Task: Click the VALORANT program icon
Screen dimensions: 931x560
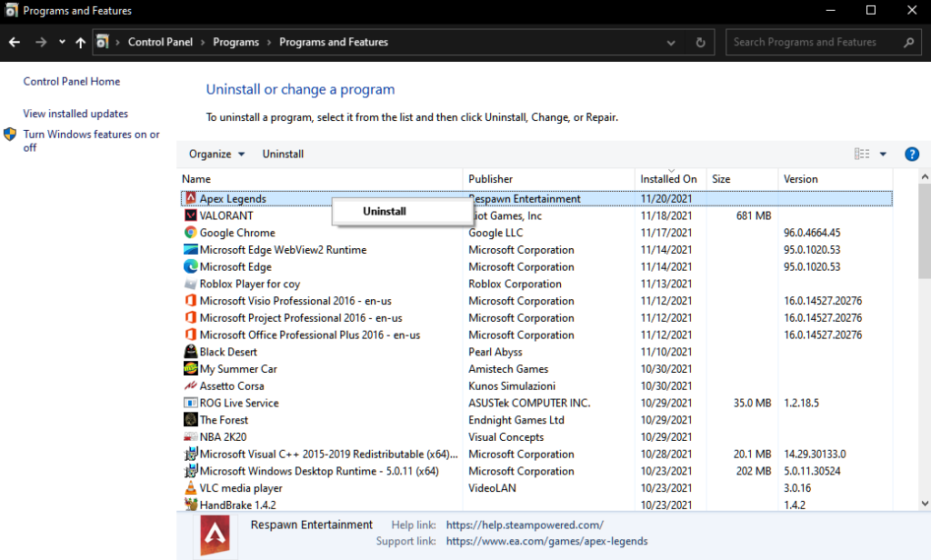Action: 191,215
